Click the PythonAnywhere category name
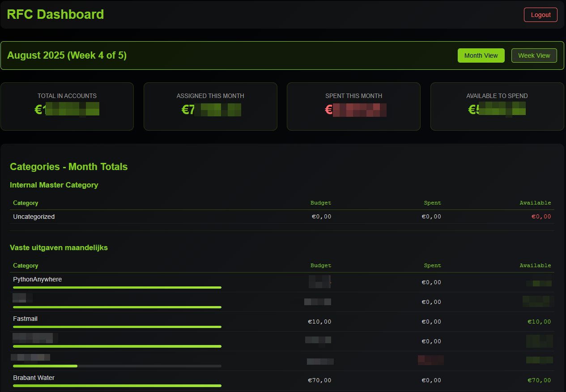 [38, 279]
